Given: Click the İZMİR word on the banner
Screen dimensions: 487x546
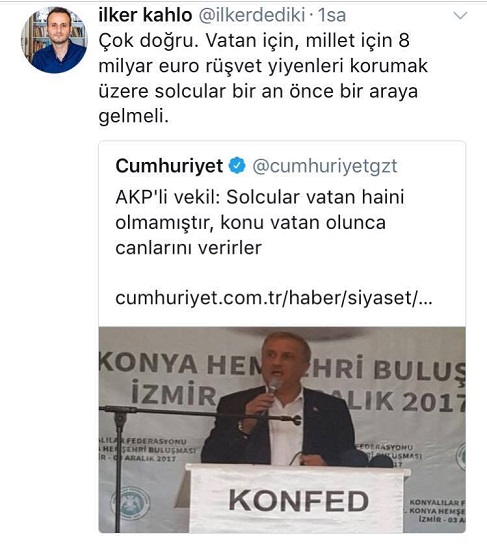Looking at the screenshot, I should 174,393.
